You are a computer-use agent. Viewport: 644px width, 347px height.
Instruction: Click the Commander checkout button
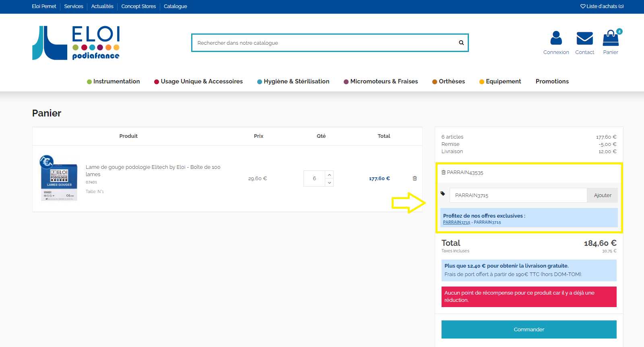[529, 329]
